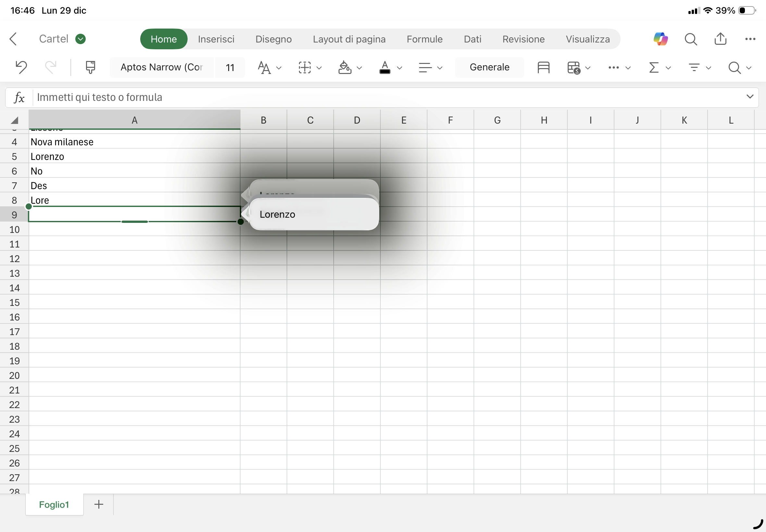
Task: Switch to the Inserisci tab
Action: pos(216,39)
